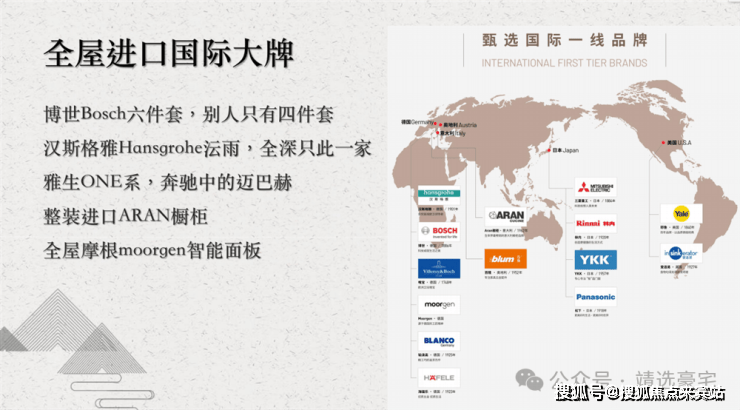Viewport: 740px width, 410px height.
Task: Click the HAFELE brand logo
Action: (439, 378)
